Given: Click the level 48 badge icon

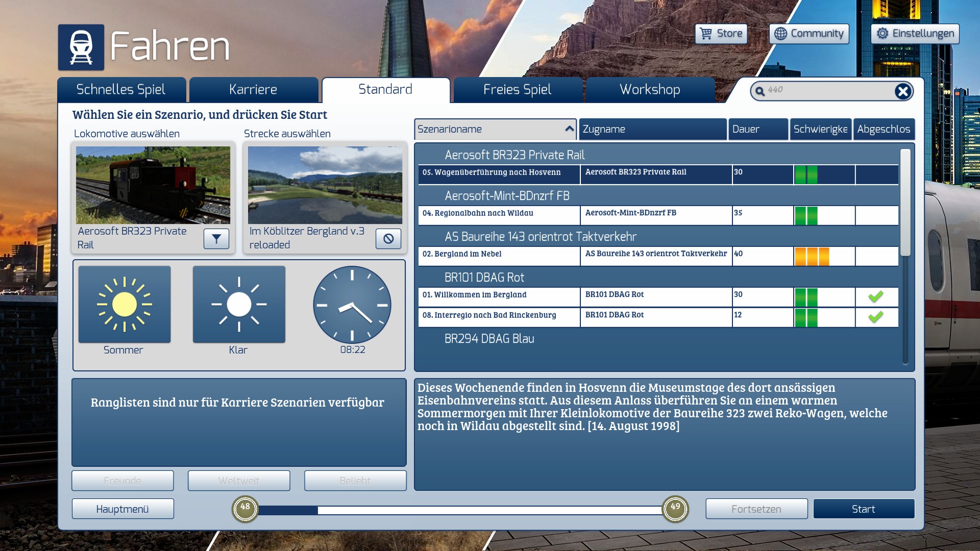Looking at the screenshot, I should click(x=246, y=509).
